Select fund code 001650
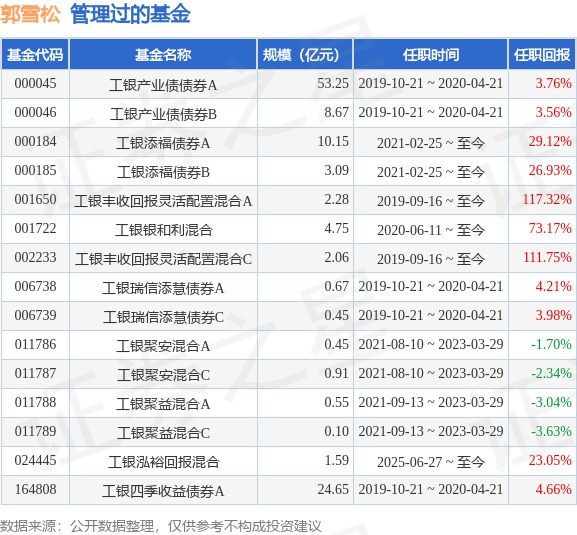 click(35, 199)
